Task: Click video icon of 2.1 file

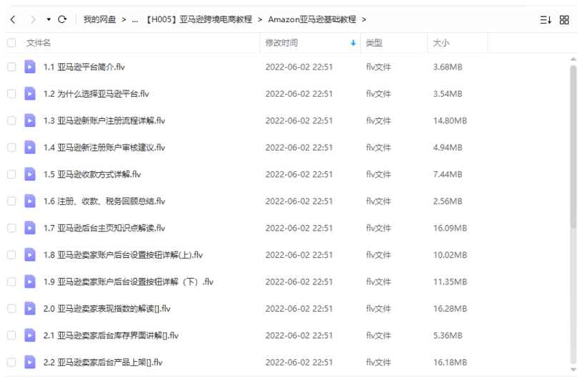Action: coord(30,335)
